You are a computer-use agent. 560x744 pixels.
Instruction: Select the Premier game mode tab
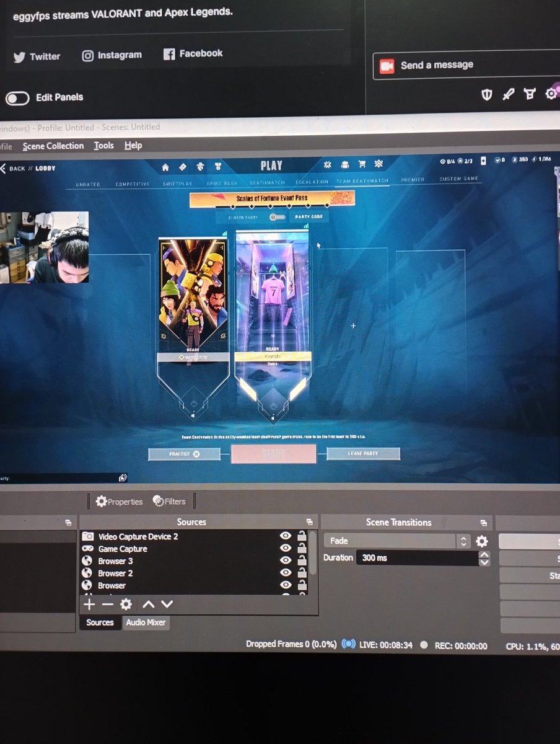tap(413, 180)
